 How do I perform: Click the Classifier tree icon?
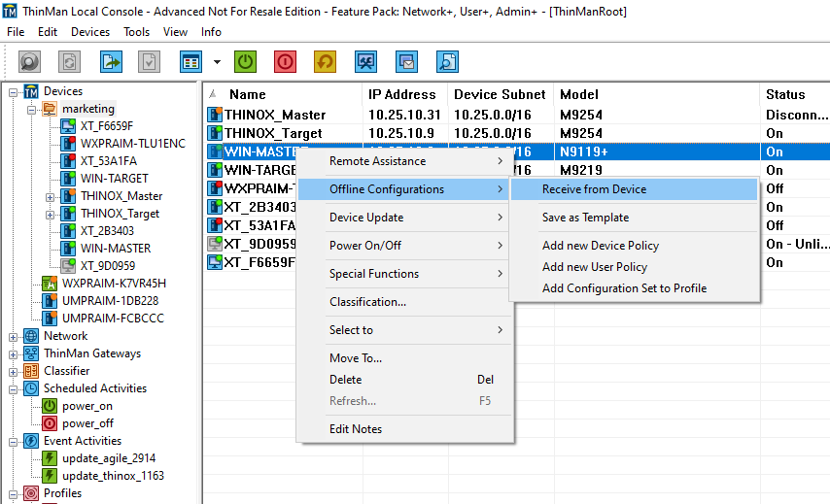coord(31,371)
